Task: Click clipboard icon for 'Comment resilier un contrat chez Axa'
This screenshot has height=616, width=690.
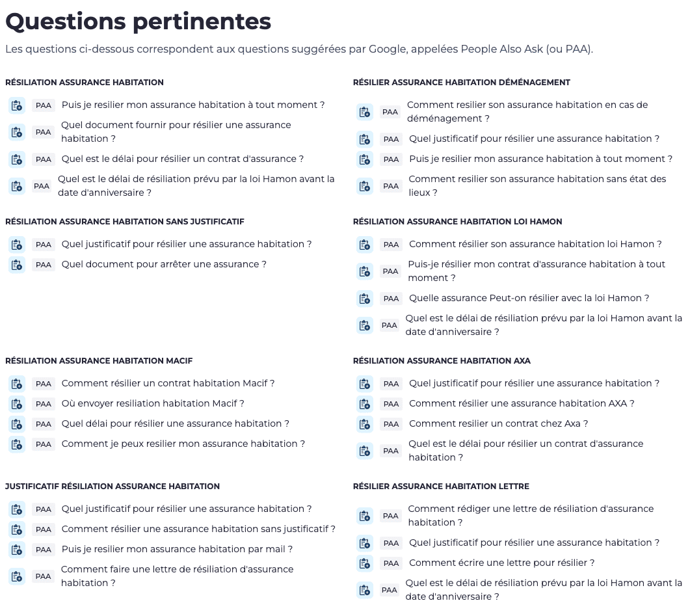Action: point(365,424)
